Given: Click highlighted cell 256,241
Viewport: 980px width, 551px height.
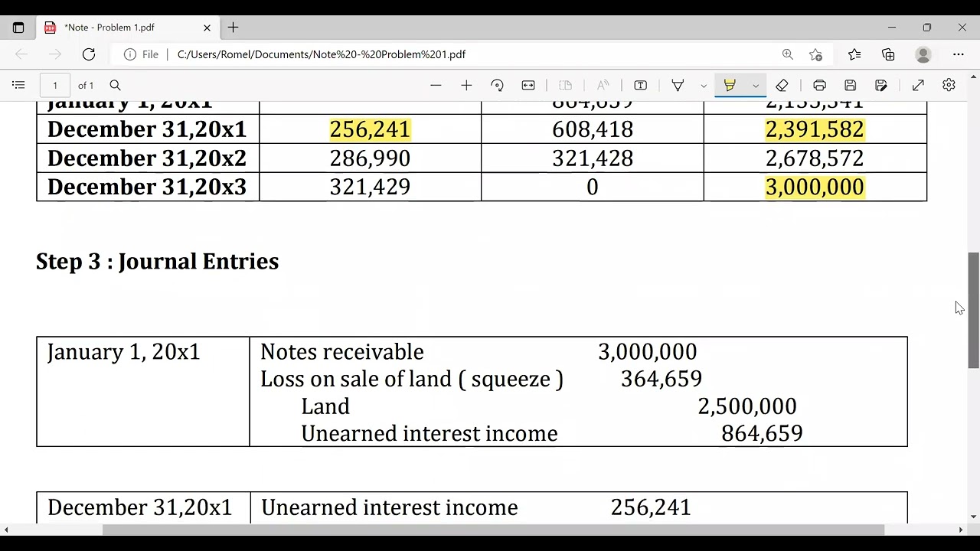Looking at the screenshot, I should [370, 129].
